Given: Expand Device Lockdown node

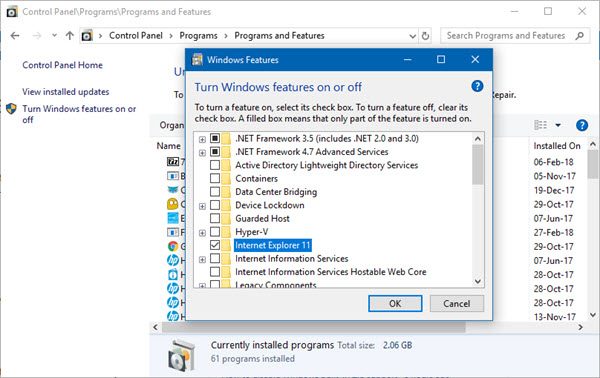Looking at the screenshot, I should [x=202, y=207].
